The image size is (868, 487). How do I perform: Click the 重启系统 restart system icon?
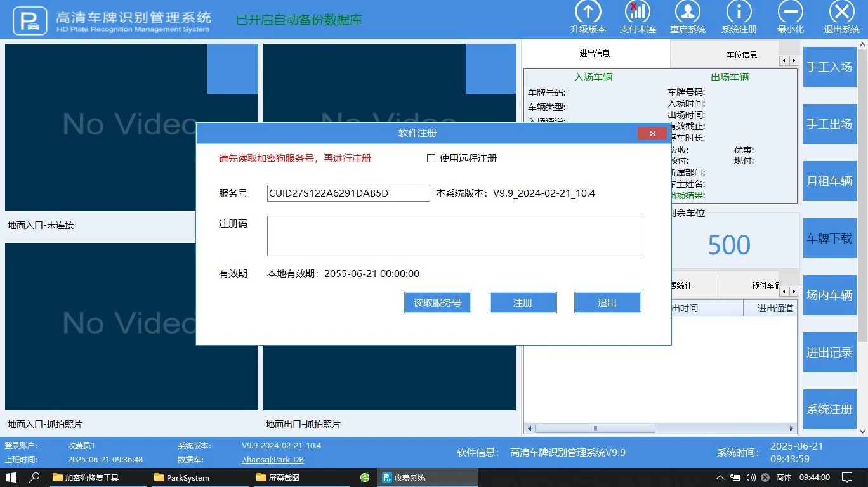pos(688,11)
